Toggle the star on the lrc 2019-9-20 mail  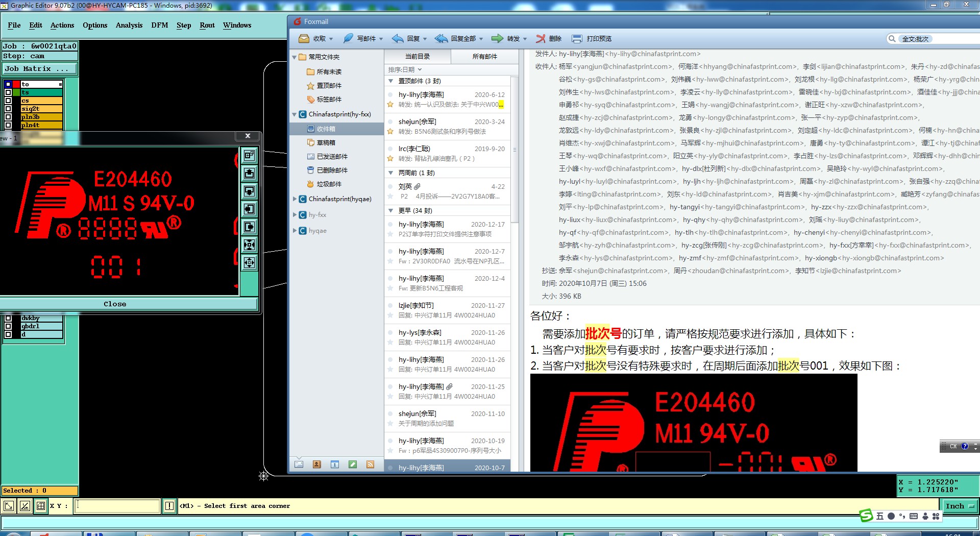(x=390, y=159)
